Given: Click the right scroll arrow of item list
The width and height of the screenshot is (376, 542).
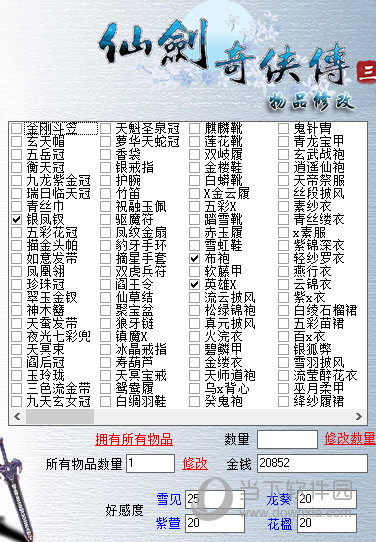Looking at the screenshot, I should coord(359,417).
